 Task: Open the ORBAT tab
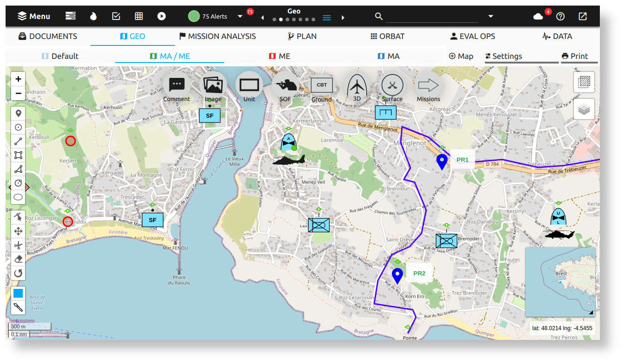387,36
